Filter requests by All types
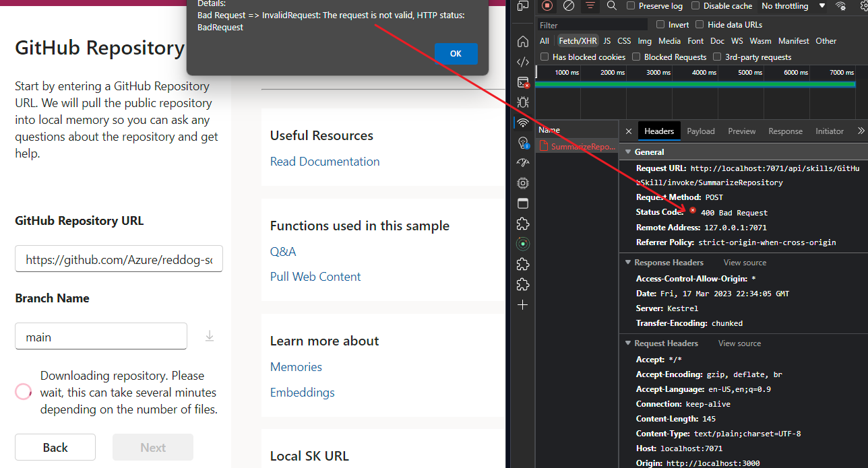 coord(545,41)
